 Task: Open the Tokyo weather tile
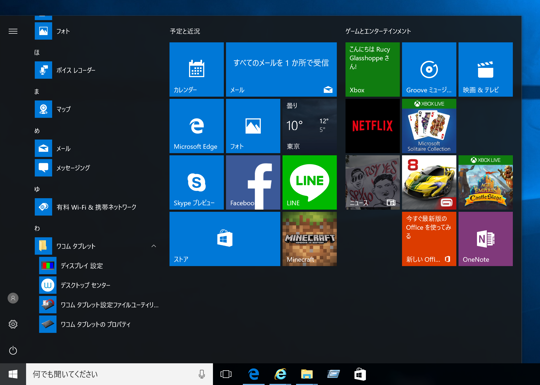pos(310,126)
